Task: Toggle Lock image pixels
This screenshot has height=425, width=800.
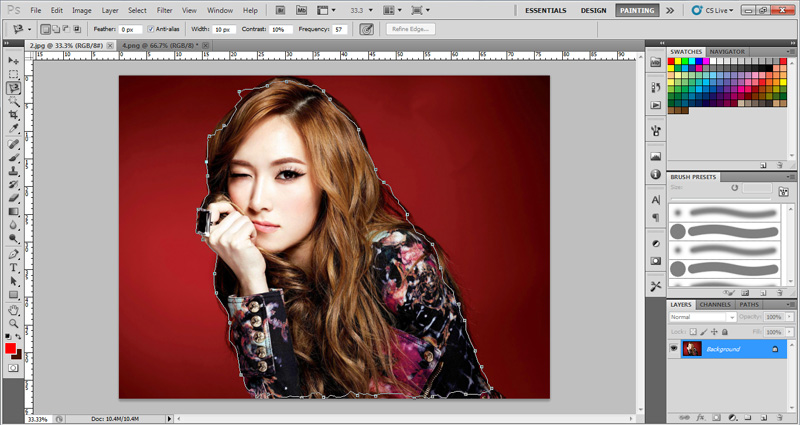Action: [x=704, y=332]
